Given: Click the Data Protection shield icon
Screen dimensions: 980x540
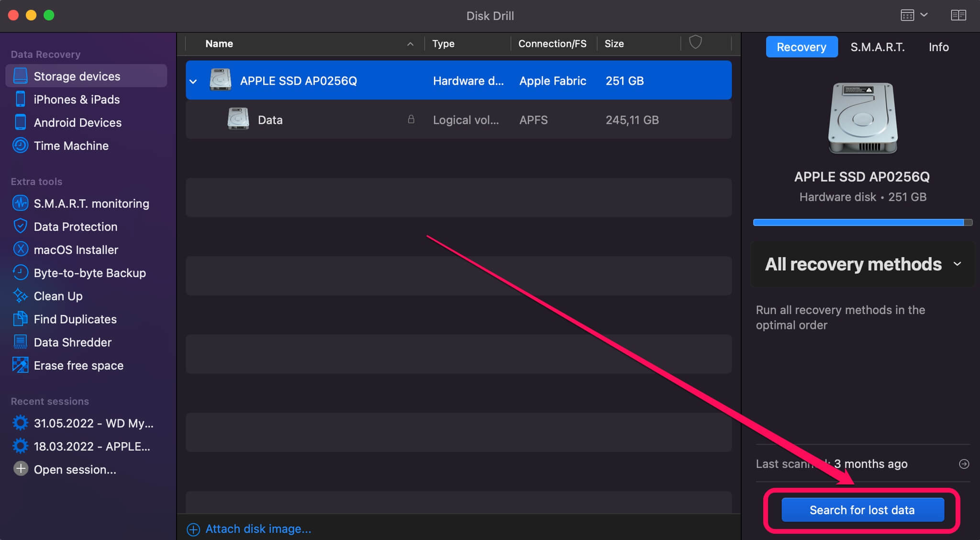Looking at the screenshot, I should [20, 226].
